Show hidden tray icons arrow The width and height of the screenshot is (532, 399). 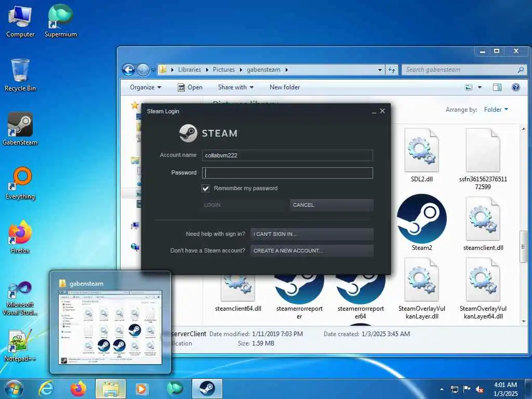point(442,389)
